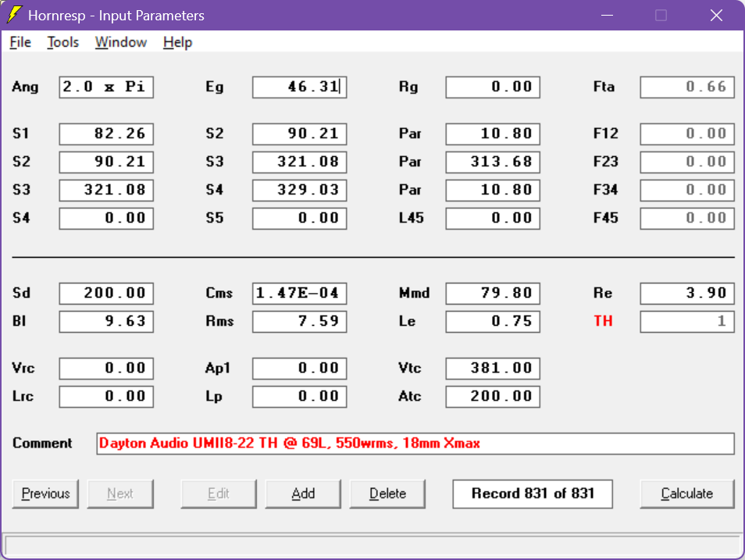Click the Record 831 of 831 indicator
745x560 pixels.
[x=533, y=494]
